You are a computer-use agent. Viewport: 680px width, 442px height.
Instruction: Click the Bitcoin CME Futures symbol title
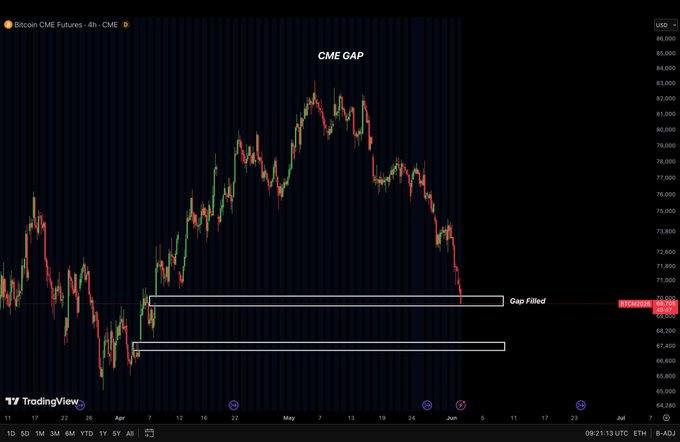[x=66, y=25]
